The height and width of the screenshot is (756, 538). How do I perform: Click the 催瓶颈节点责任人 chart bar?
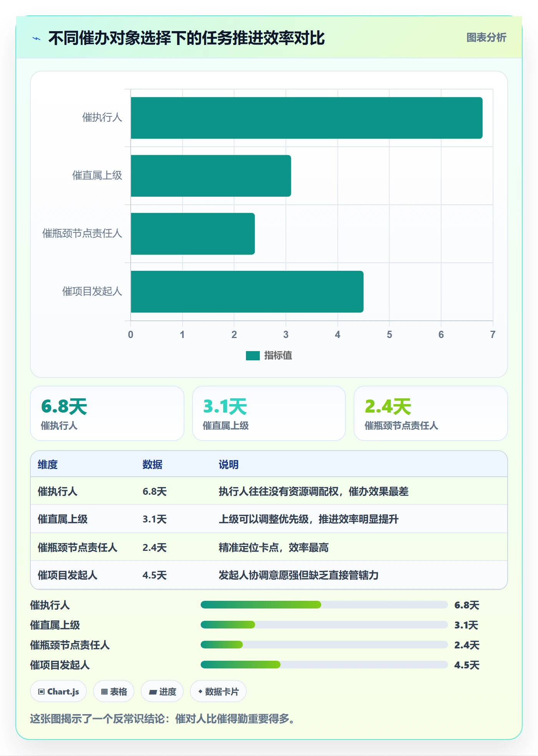click(x=193, y=234)
